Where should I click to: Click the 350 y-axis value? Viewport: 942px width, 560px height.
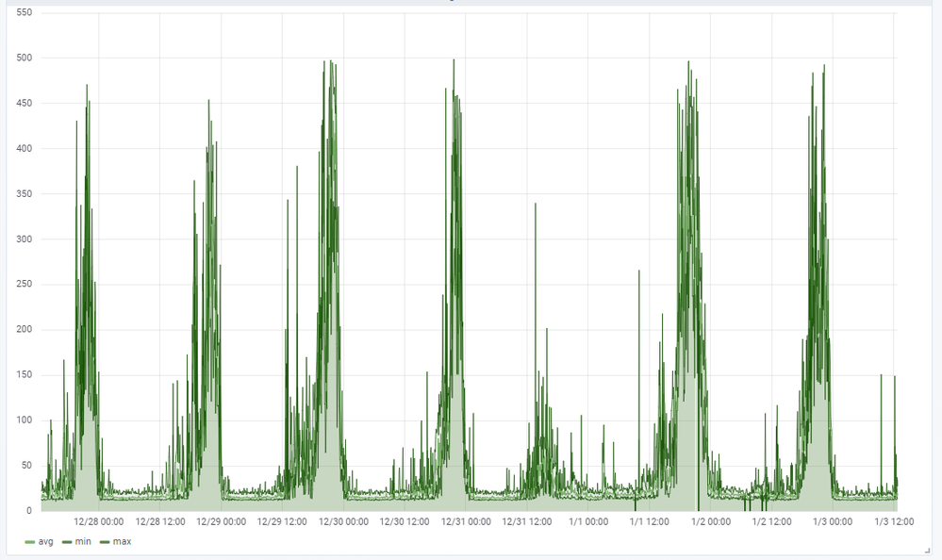point(24,193)
